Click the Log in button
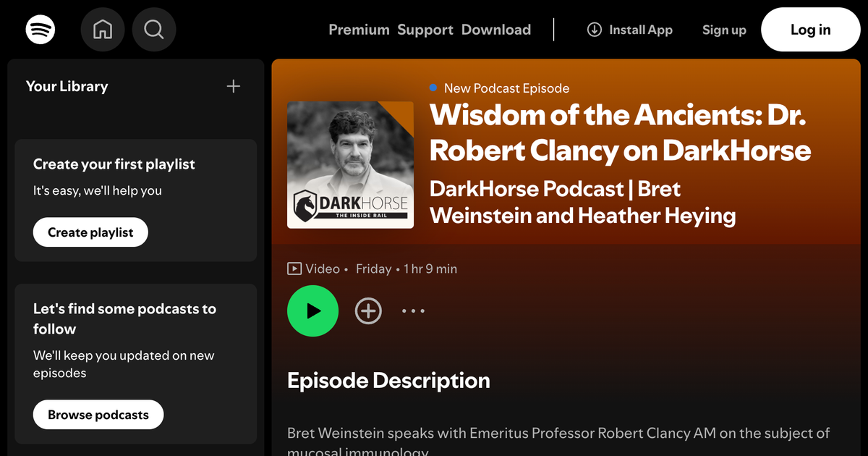 pos(811,30)
